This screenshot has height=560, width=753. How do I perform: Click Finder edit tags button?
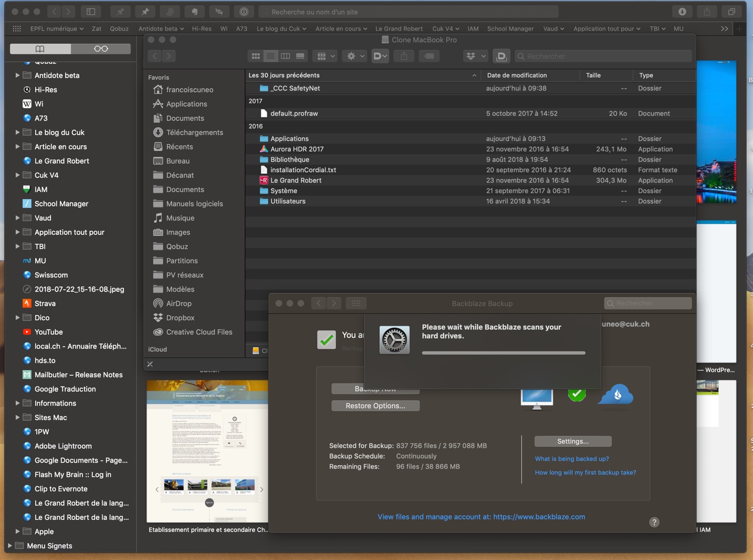pyautogui.click(x=429, y=56)
